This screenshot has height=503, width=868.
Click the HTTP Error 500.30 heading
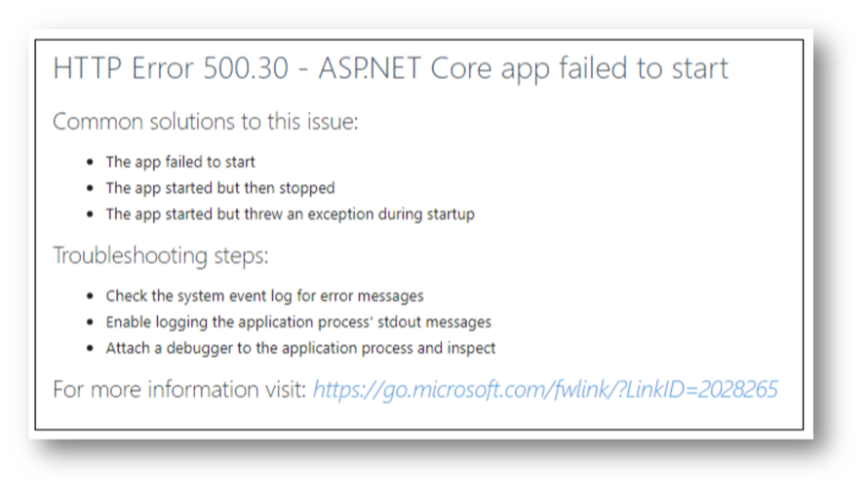click(x=391, y=69)
